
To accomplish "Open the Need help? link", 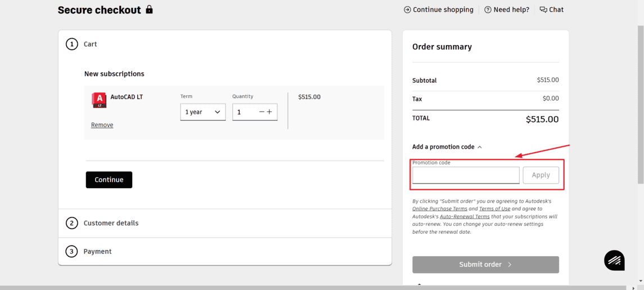I will 507,10.
